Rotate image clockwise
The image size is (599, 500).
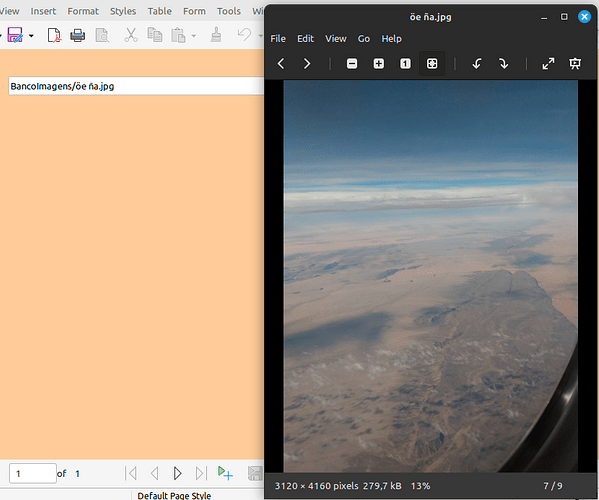(x=503, y=63)
